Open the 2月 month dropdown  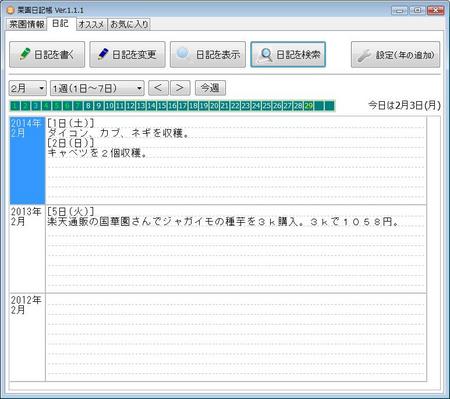pos(28,88)
